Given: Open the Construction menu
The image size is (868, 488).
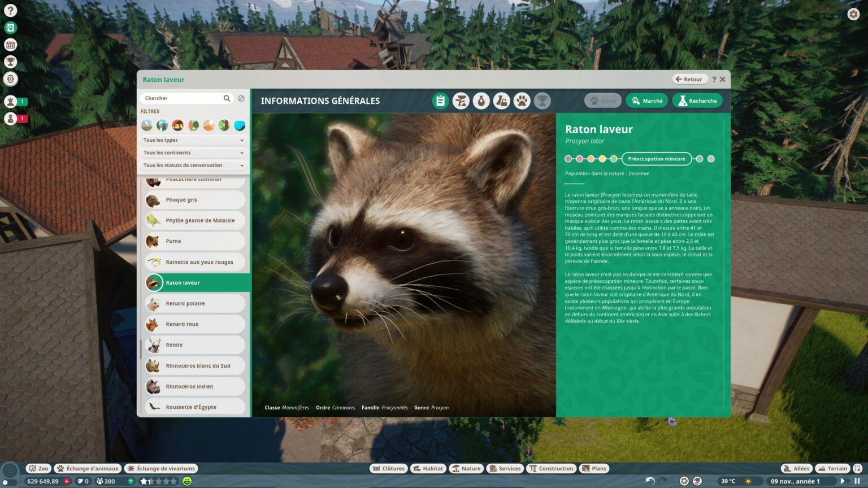Looking at the screenshot, I should 551,468.
